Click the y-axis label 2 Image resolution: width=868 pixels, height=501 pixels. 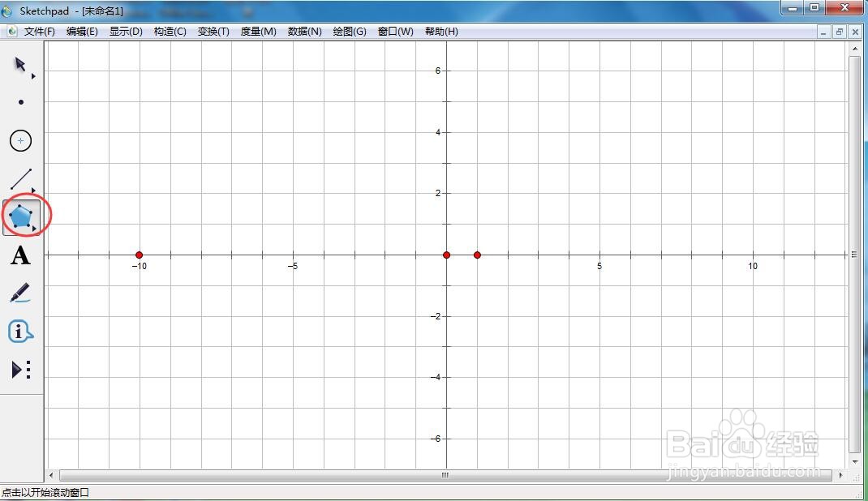click(x=438, y=193)
